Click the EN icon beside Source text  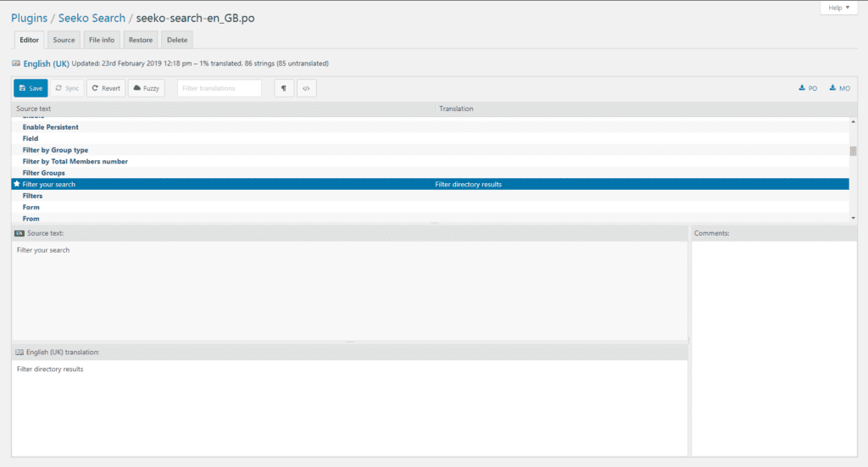click(x=19, y=234)
